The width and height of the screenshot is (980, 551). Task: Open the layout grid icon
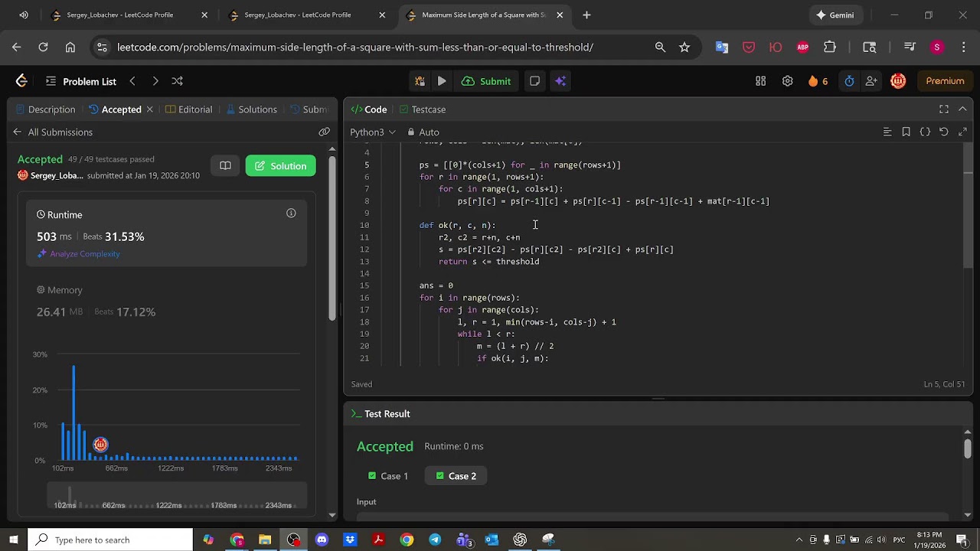pos(760,81)
